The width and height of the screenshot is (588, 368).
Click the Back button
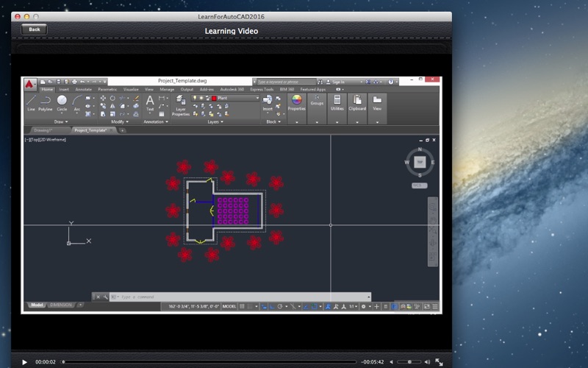[34, 29]
